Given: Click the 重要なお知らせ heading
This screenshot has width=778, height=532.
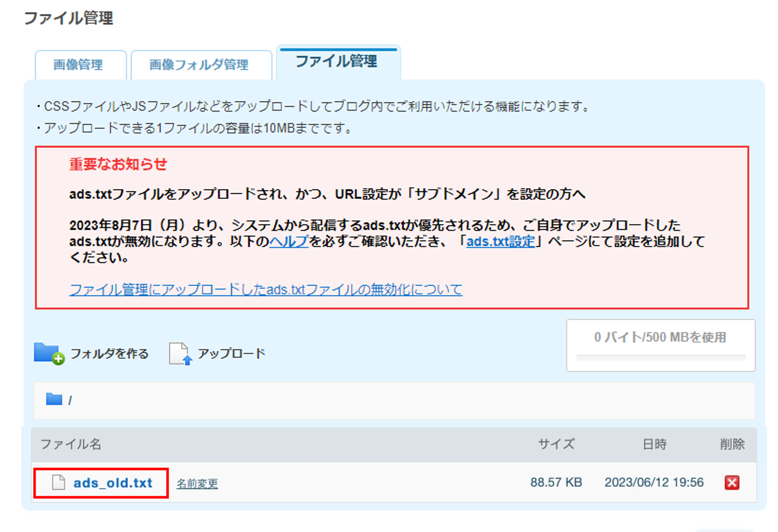Looking at the screenshot, I should pyautogui.click(x=118, y=164).
